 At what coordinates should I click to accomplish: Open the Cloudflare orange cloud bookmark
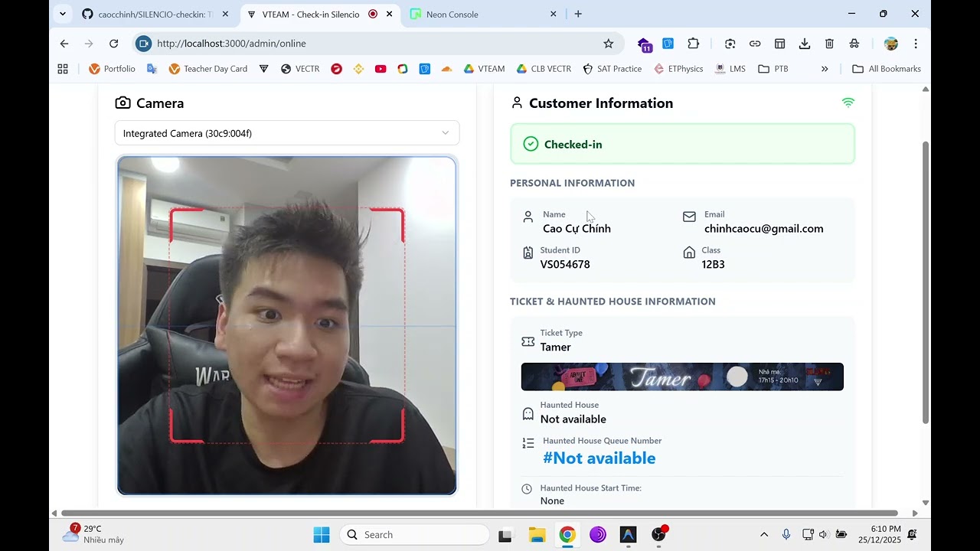[x=447, y=69]
